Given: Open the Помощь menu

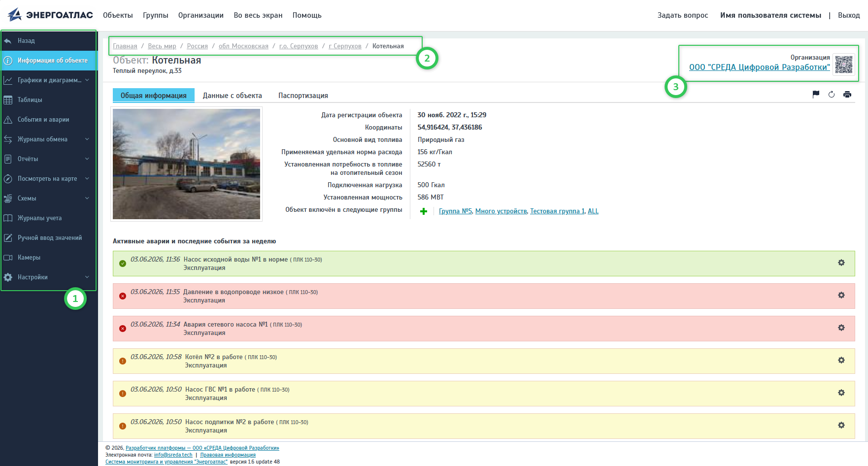Looking at the screenshot, I should click(x=307, y=15).
